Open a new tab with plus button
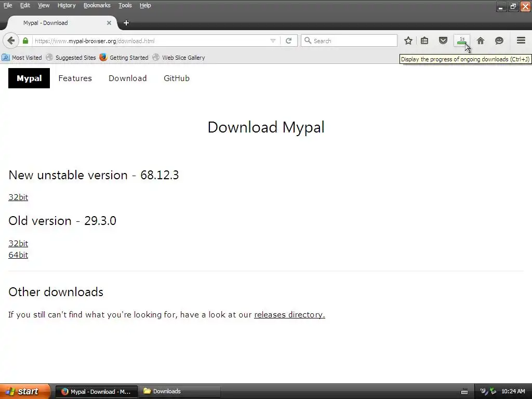Viewport: 532px width, 399px height. (x=126, y=23)
